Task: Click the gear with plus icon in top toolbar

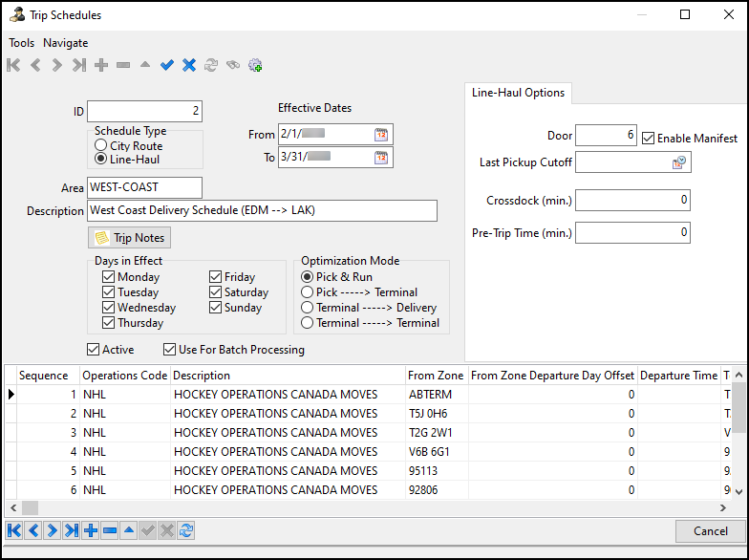Action: (255, 65)
